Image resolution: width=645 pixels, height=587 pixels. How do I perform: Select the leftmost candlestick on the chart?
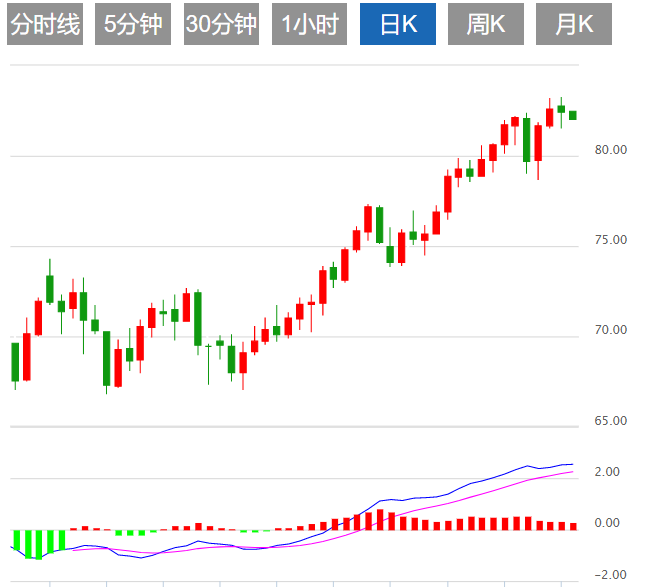pyautogui.click(x=15, y=362)
